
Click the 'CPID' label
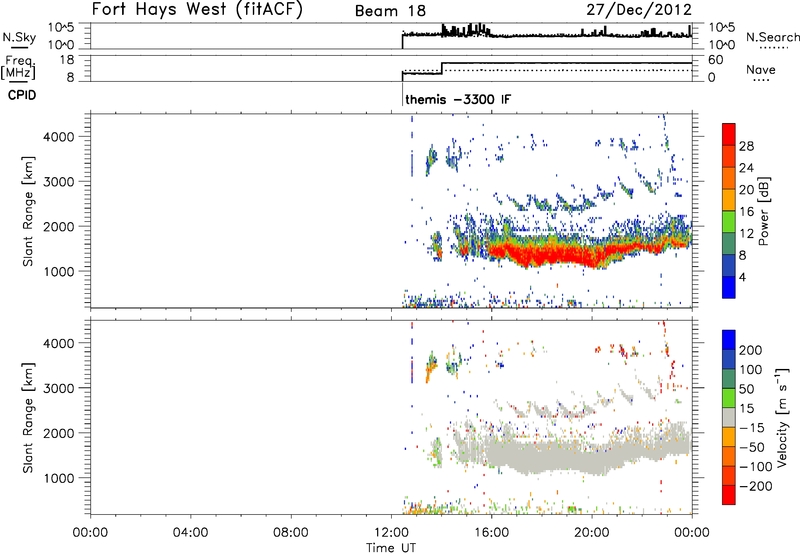[x=22, y=95]
